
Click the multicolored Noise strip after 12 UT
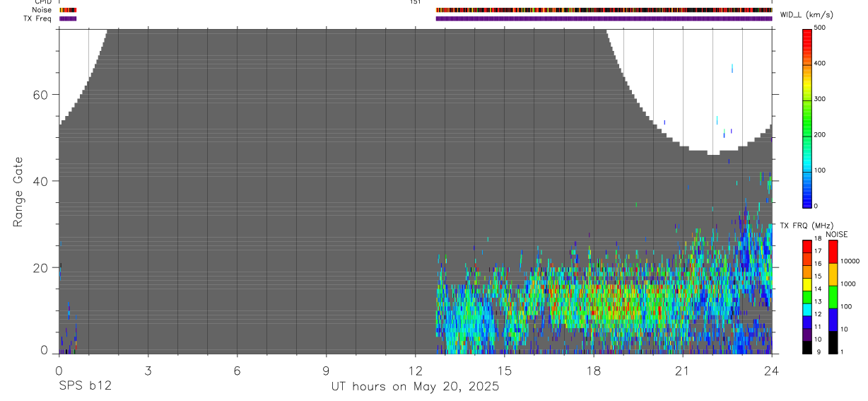point(604,10)
